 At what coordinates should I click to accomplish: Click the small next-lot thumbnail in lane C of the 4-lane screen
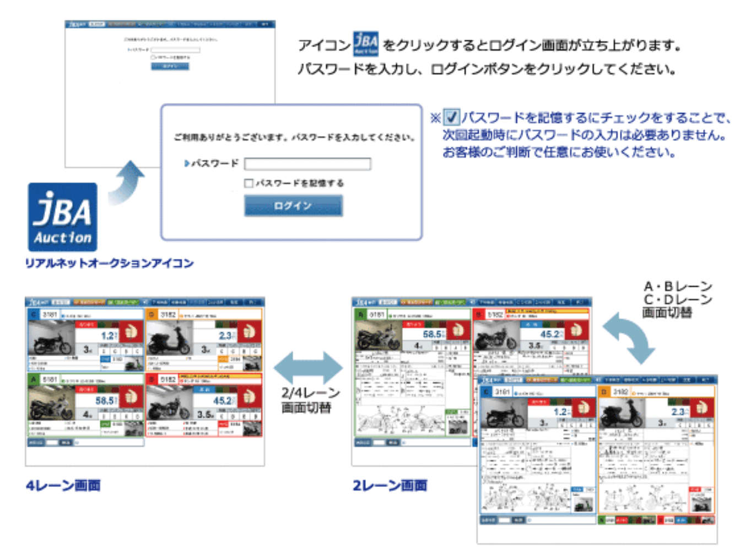click(133, 363)
